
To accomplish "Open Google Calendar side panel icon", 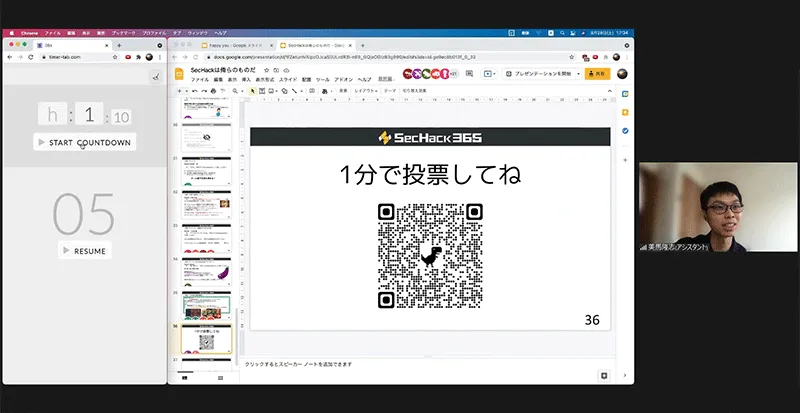I will click(x=625, y=94).
